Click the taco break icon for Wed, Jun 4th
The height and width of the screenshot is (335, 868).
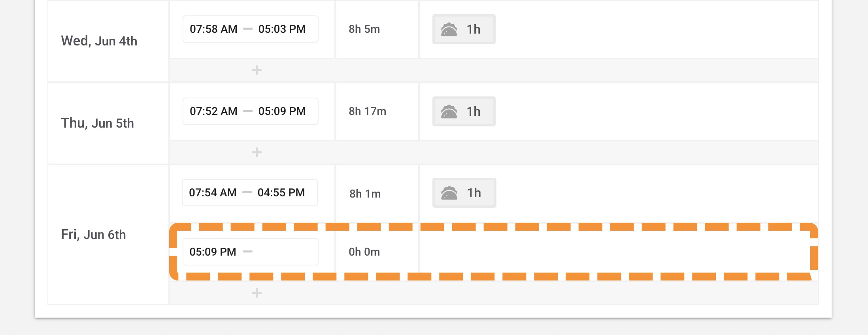pos(449,29)
